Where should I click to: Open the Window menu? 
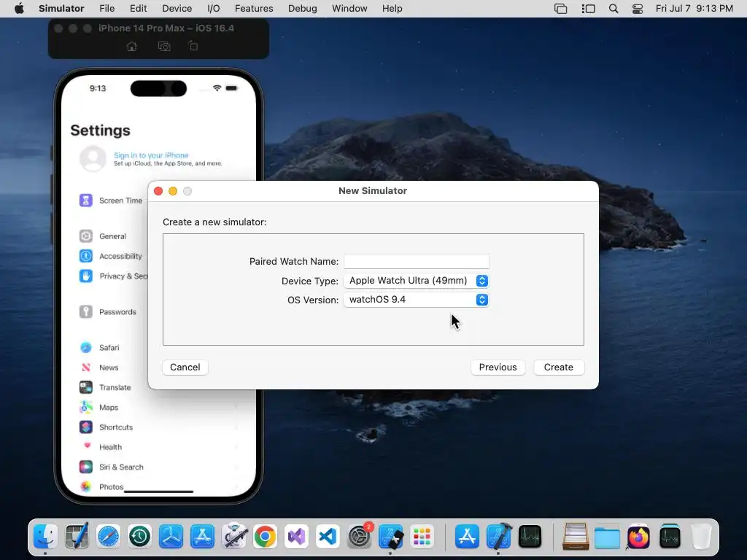[x=349, y=9]
